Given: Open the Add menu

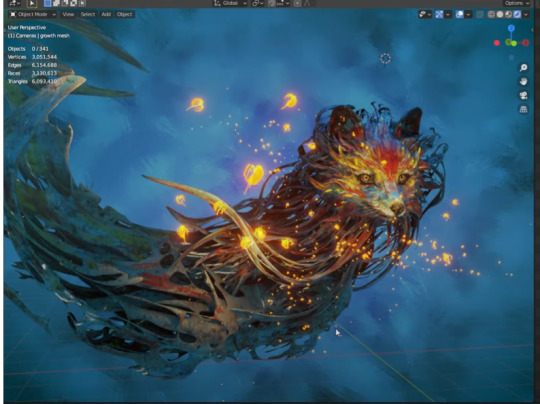Looking at the screenshot, I should [106, 14].
